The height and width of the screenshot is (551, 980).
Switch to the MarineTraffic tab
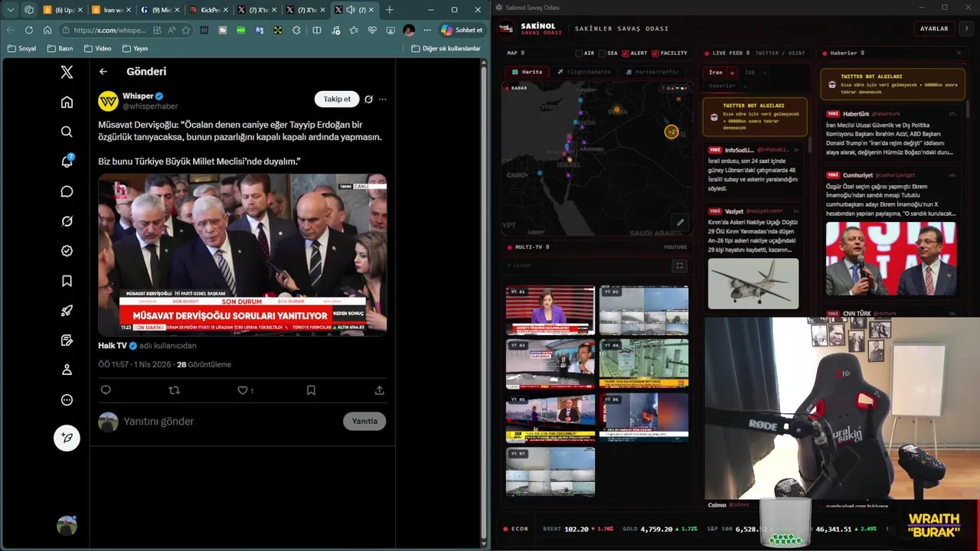[652, 72]
